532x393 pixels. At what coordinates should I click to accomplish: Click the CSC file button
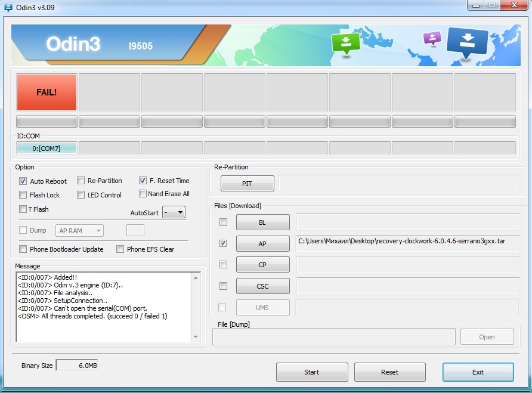(x=262, y=286)
